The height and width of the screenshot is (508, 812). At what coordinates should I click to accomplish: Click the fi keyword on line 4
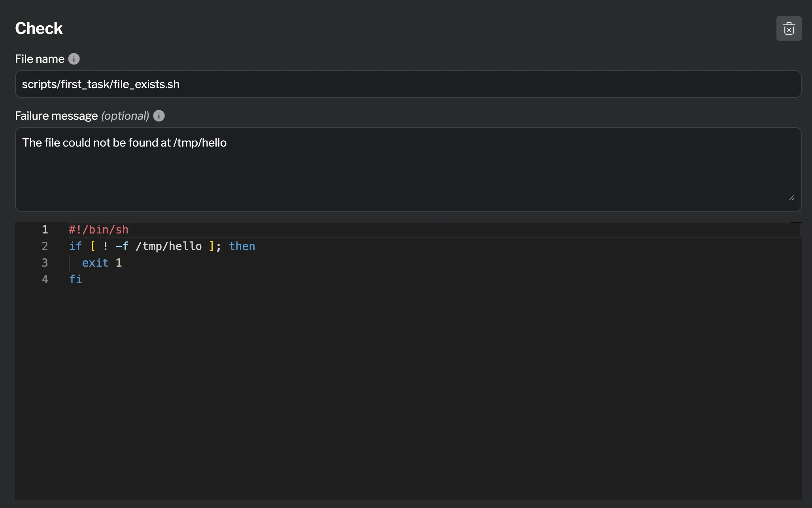click(x=76, y=279)
